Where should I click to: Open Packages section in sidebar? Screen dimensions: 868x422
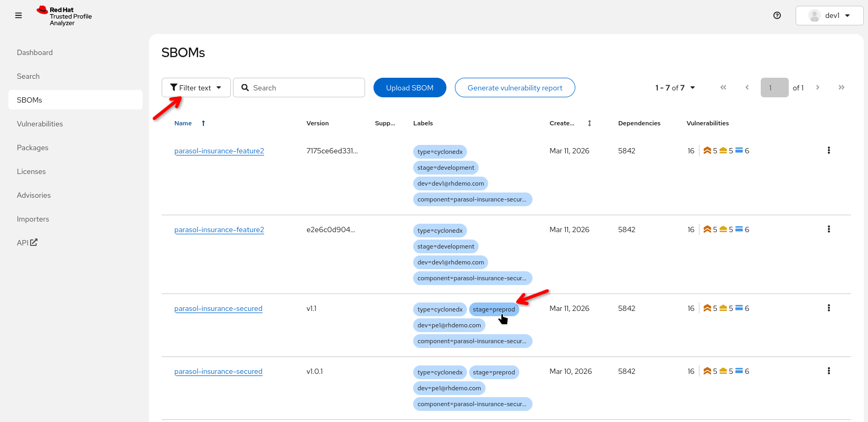point(32,148)
